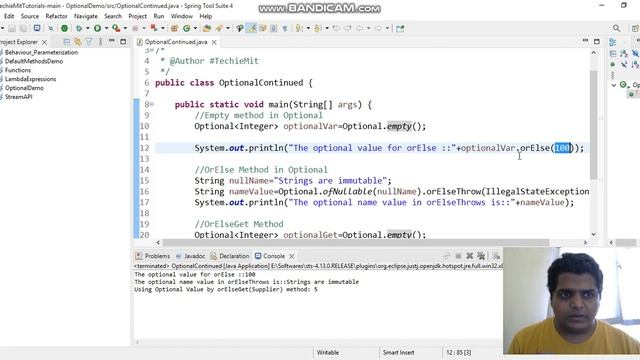Maximize the Project Explorer panel
The width and height of the screenshot is (640, 360).
[123, 42]
